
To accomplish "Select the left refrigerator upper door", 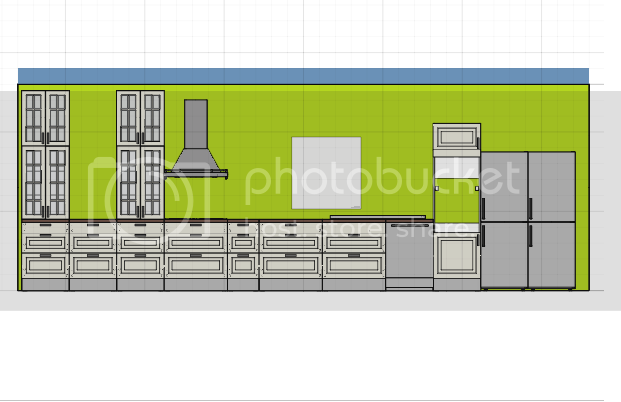I will pos(504,187).
